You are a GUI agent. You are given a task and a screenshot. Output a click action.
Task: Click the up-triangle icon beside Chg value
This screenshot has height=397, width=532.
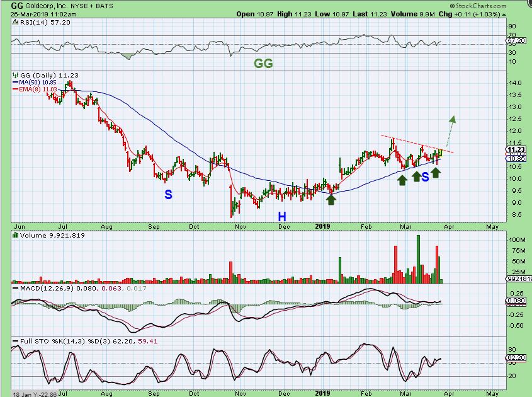(504, 14)
